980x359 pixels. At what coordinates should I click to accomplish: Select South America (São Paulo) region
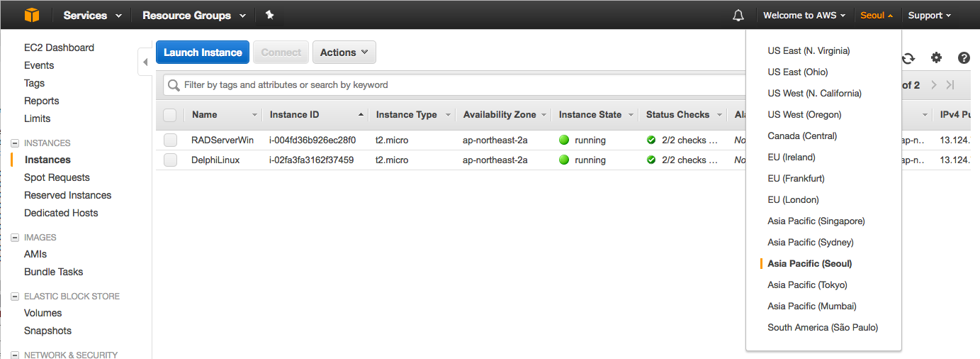[823, 327]
